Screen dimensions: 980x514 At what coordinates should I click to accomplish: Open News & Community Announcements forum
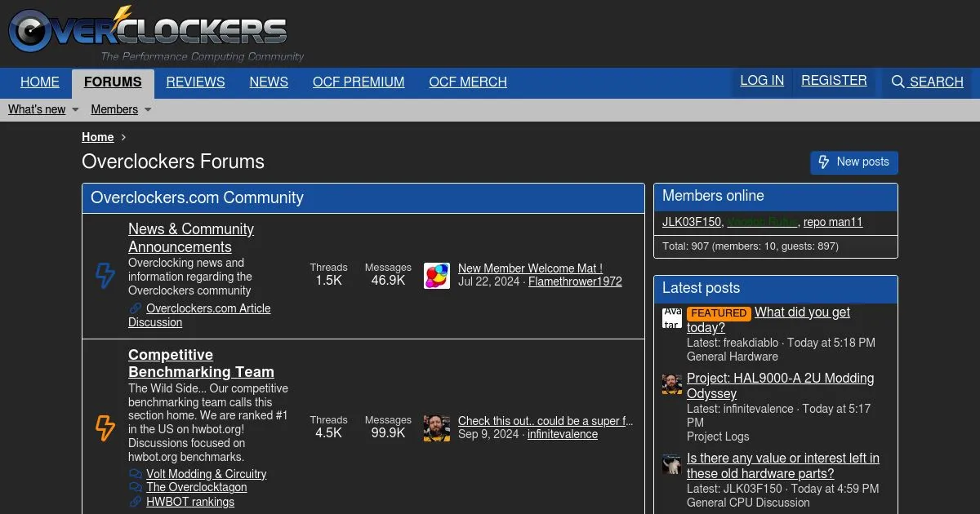click(191, 238)
